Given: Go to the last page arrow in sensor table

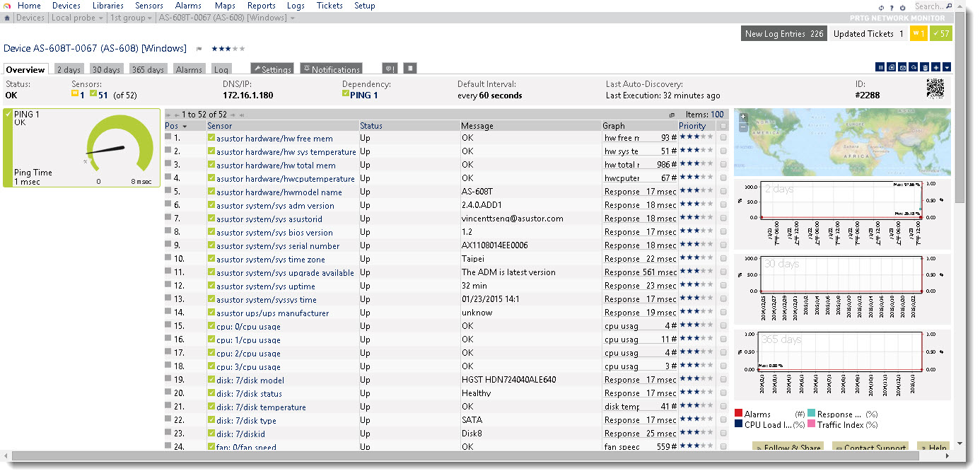Looking at the screenshot, I should 242,115.
